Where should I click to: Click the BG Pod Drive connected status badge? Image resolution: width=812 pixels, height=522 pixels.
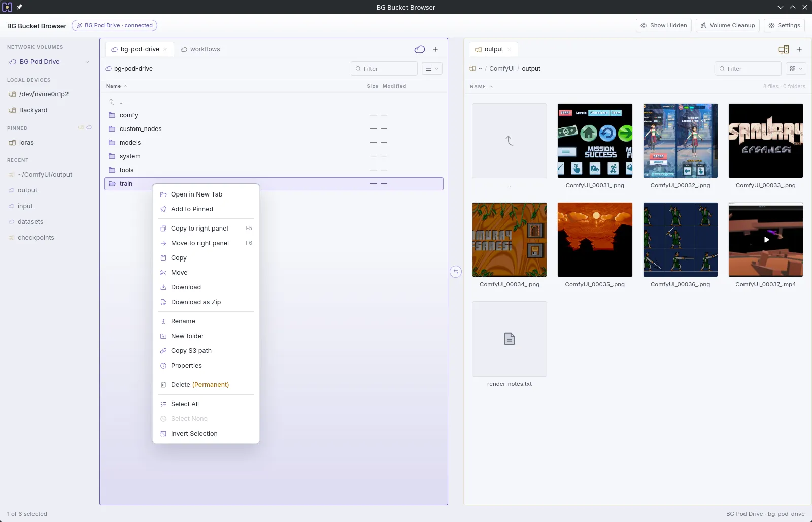[x=114, y=25]
